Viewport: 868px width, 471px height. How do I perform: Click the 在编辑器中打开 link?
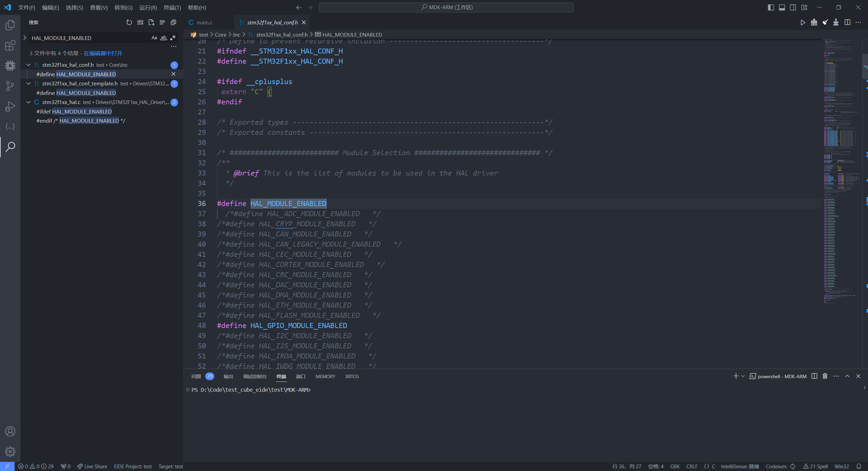tap(104, 53)
